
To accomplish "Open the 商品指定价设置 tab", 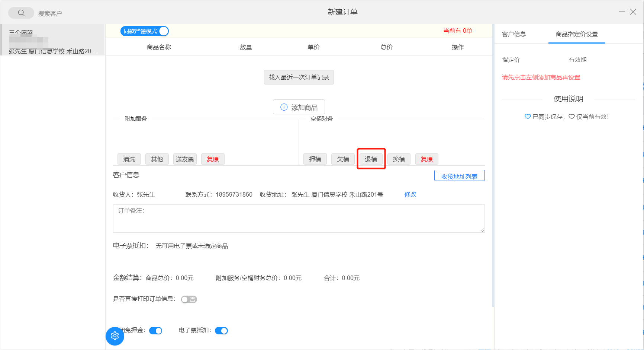I will pyautogui.click(x=577, y=34).
